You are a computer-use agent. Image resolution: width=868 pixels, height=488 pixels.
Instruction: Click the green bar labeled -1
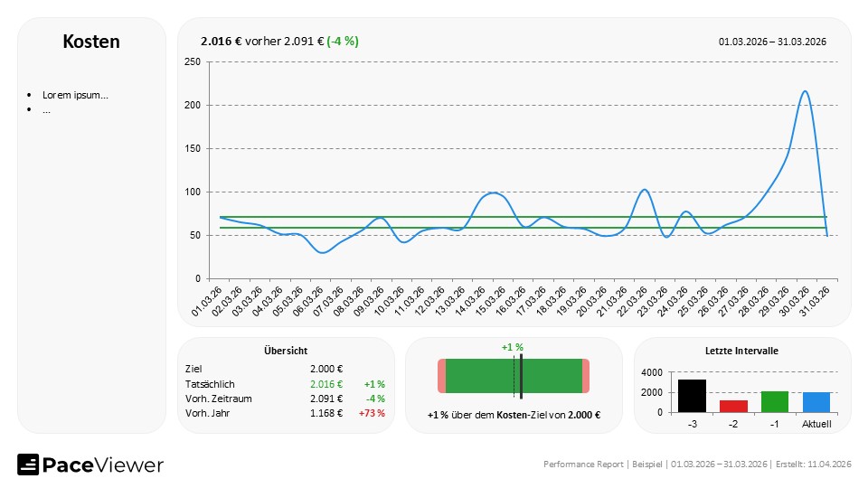point(775,401)
